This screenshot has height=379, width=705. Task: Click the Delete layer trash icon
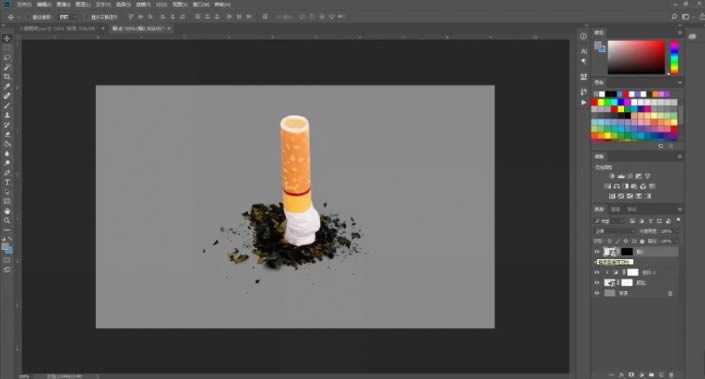pyautogui.click(x=671, y=374)
